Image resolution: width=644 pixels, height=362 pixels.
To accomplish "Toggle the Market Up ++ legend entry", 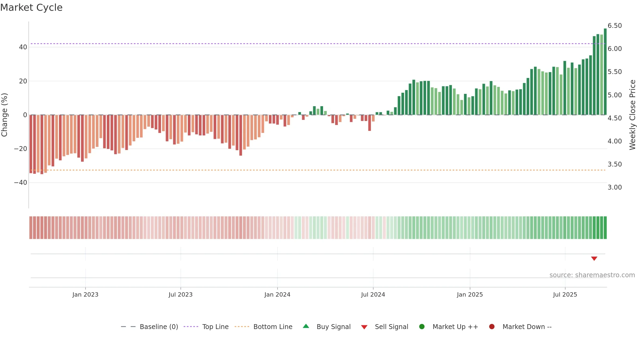I will (449, 327).
